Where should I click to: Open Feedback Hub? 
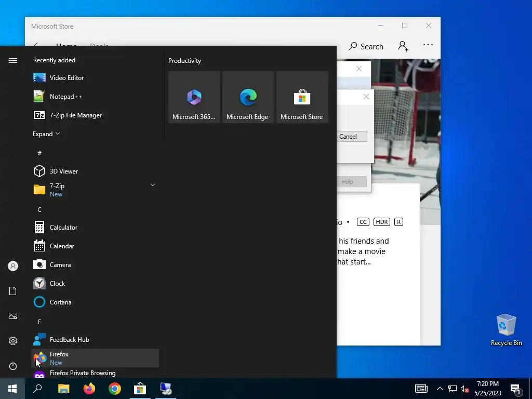coord(95,339)
